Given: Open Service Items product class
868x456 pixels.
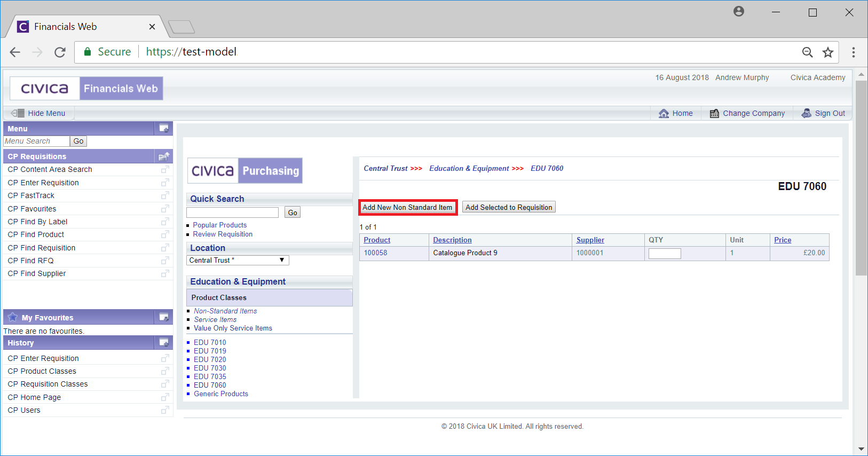Looking at the screenshot, I should tap(215, 320).
